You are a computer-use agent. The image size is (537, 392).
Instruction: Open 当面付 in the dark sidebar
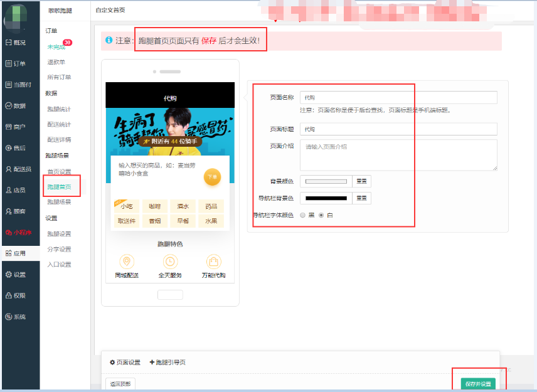pos(18,85)
